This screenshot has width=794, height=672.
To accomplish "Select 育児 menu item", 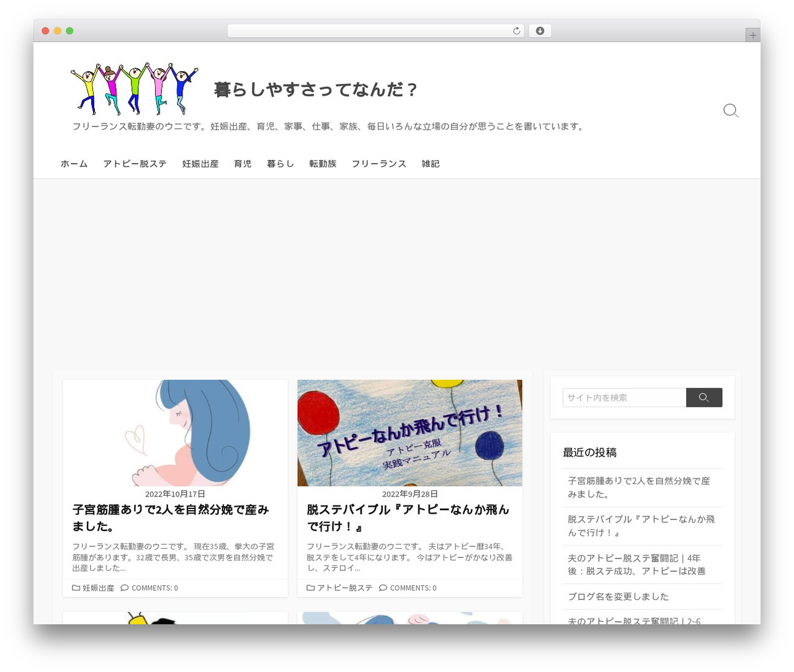I will click(x=243, y=164).
